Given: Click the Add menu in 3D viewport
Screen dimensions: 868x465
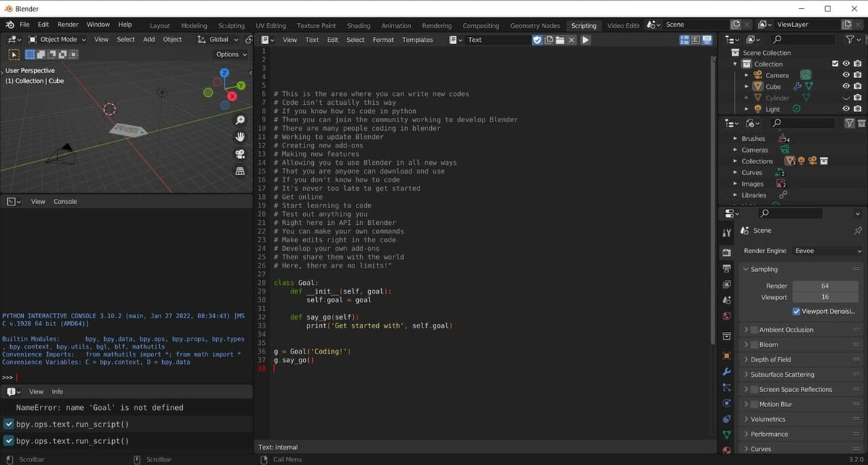Looking at the screenshot, I should click(x=148, y=40).
